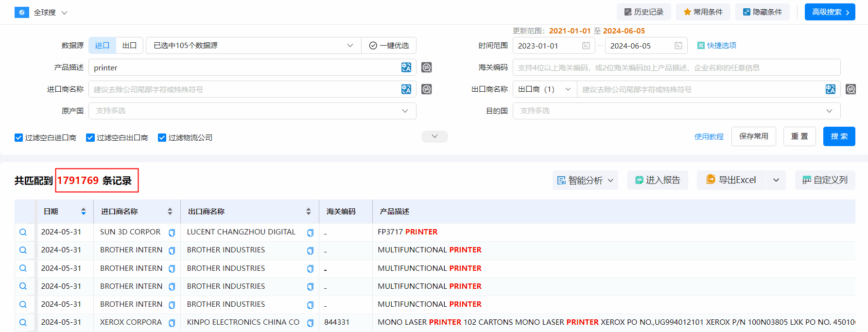Open the 使用教程 link
The image size is (868, 332).
(709, 137)
